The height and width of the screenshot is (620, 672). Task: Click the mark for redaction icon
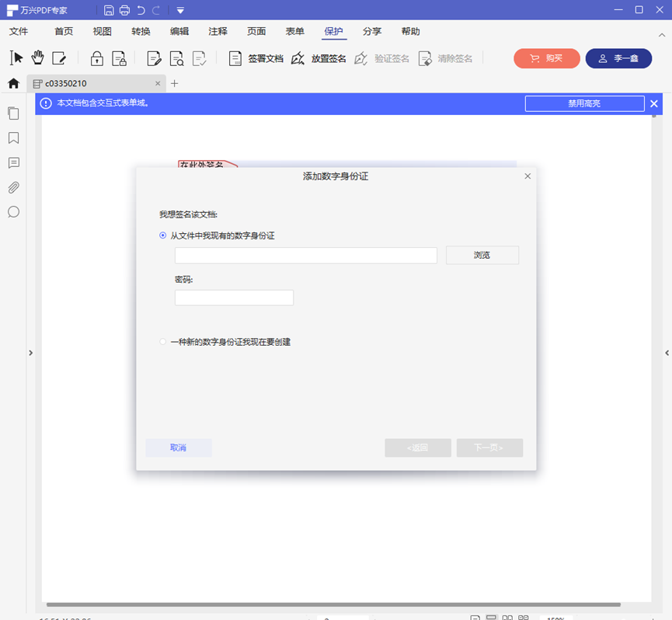point(155,58)
